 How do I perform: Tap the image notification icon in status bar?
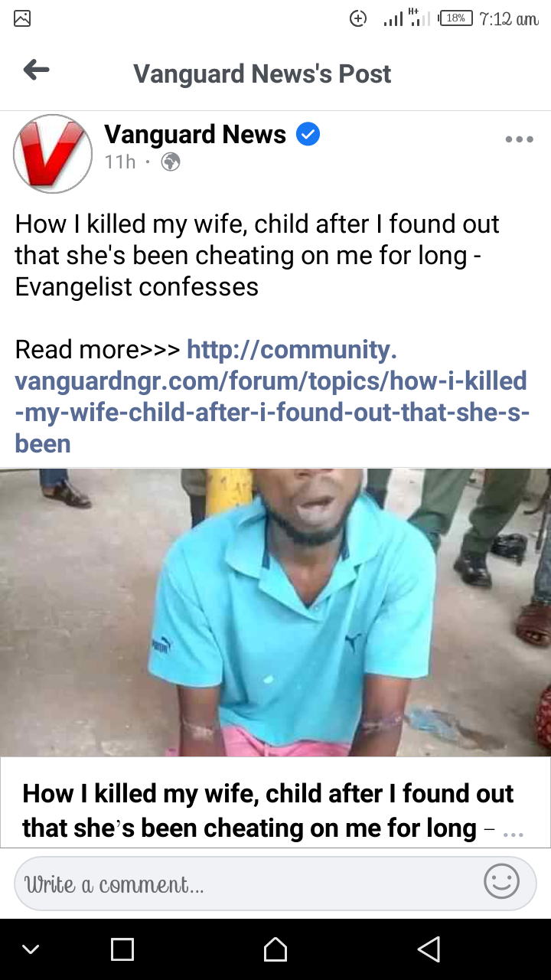[x=22, y=18]
